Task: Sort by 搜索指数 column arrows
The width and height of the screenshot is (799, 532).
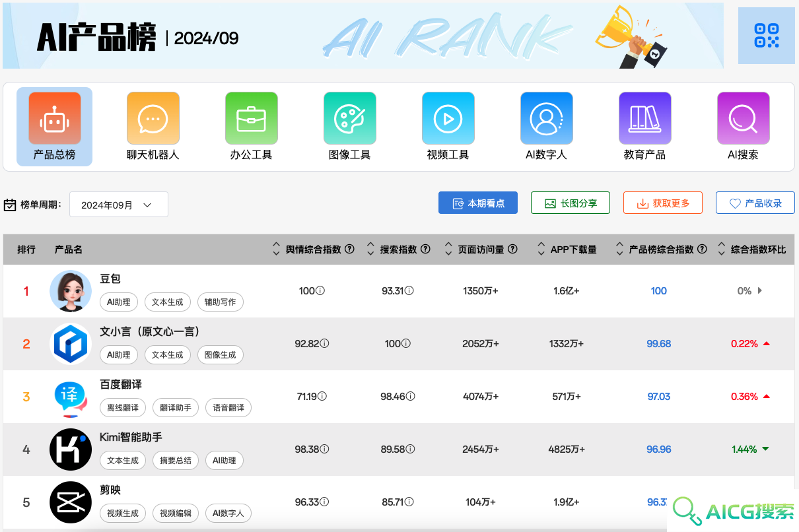Action: [x=370, y=249]
